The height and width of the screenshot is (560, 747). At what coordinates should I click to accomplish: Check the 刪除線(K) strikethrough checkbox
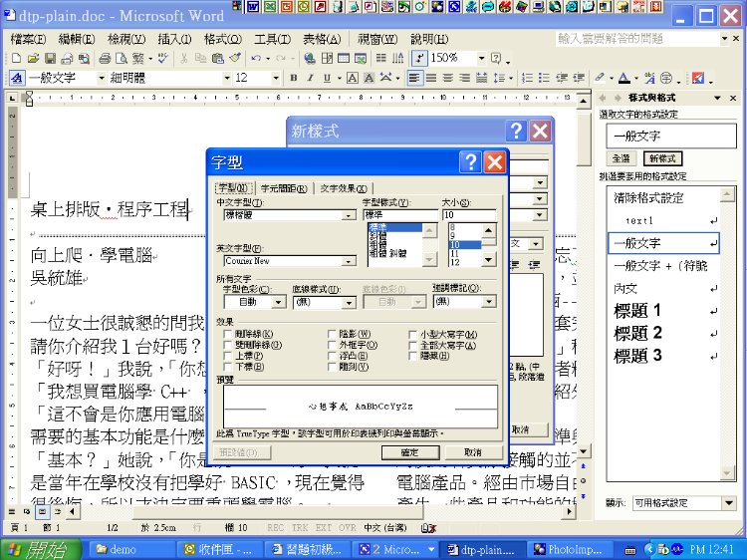click(228, 334)
